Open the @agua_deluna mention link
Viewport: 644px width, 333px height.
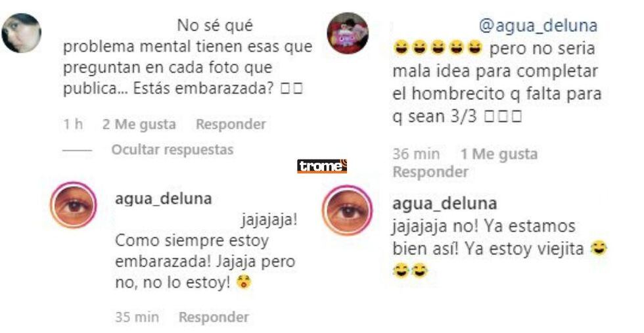(x=538, y=26)
